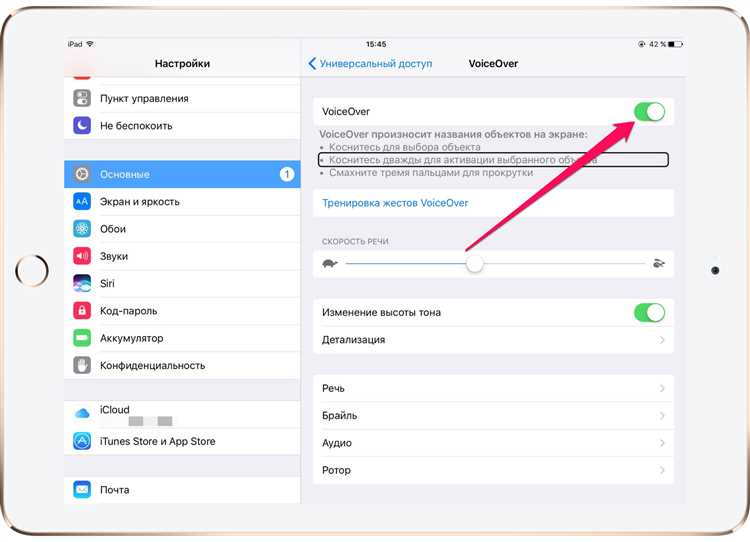
Task: Tap the СКОРОСТЬ РЕЧИ section header
Action: (355, 242)
